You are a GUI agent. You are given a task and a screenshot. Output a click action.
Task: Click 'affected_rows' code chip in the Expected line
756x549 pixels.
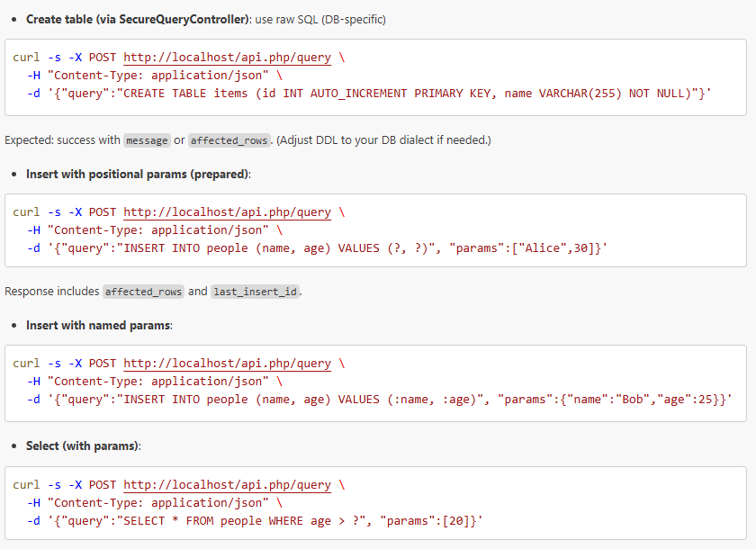click(229, 140)
